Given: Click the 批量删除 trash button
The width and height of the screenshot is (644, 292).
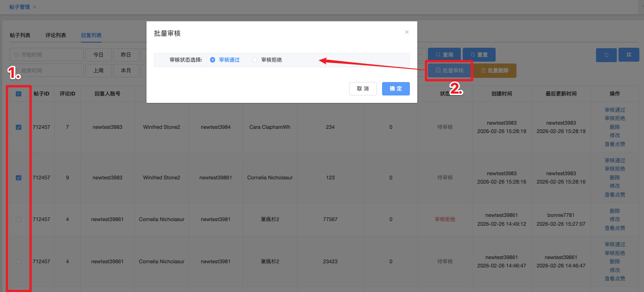Looking at the screenshot, I should [x=494, y=71].
